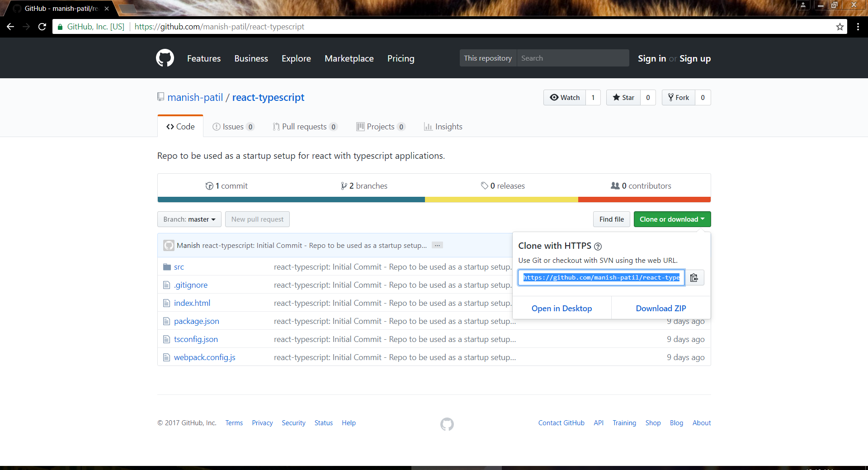
Task: View the 2 branches list
Action: pyautogui.click(x=364, y=186)
